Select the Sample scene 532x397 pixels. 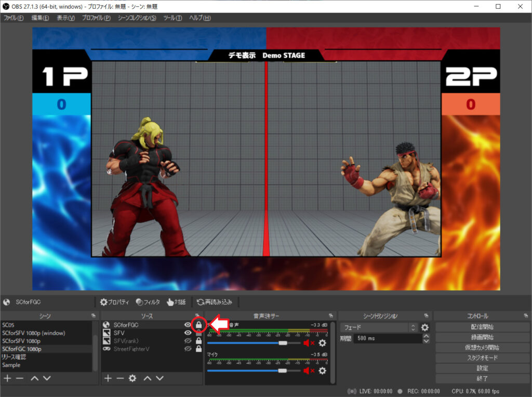46,365
